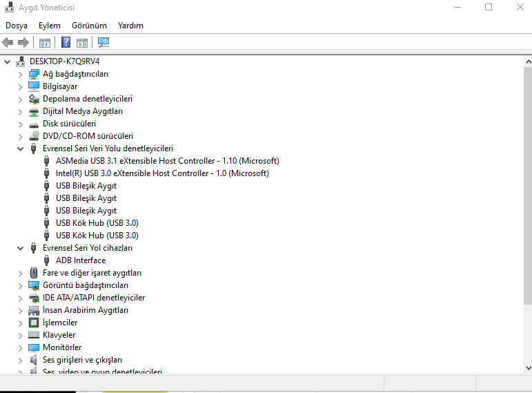Collapse the Evrensel Seri Yol cihazları node
Image resolution: width=532 pixels, height=393 pixels.
coord(21,248)
